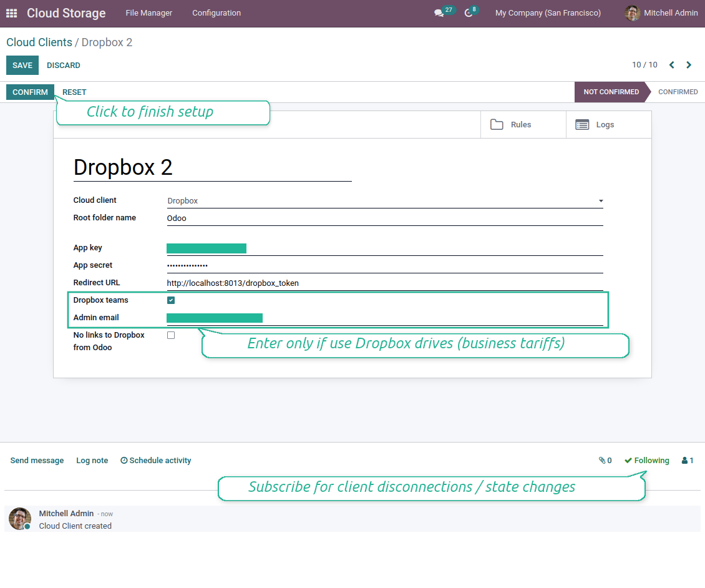705x588 pixels.
Task: Click the Save button
Action: coord(22,66)
